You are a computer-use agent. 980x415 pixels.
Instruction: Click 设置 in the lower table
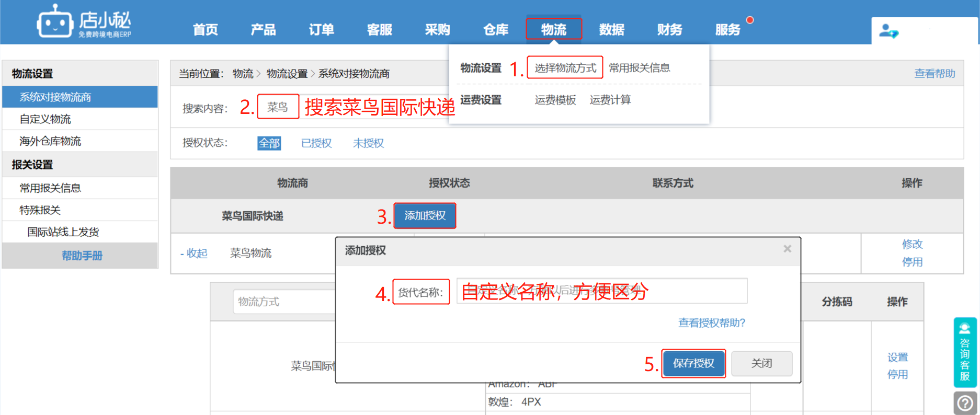coord(897,358)
